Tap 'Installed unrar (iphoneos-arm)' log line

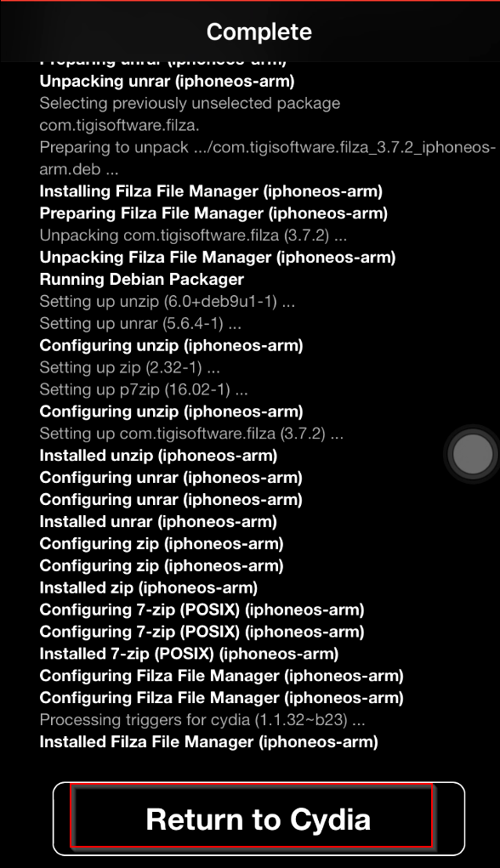tap(158, 521)
